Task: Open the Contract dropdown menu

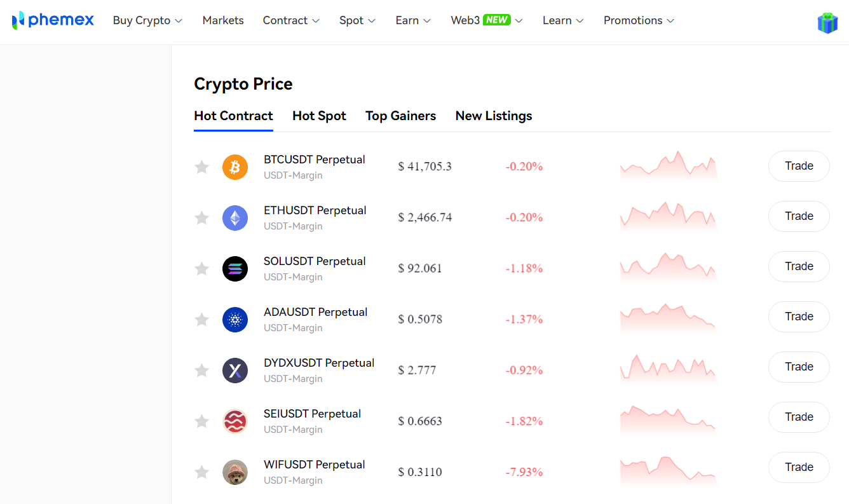Action: pyautogui.click(x=291, y=20)
